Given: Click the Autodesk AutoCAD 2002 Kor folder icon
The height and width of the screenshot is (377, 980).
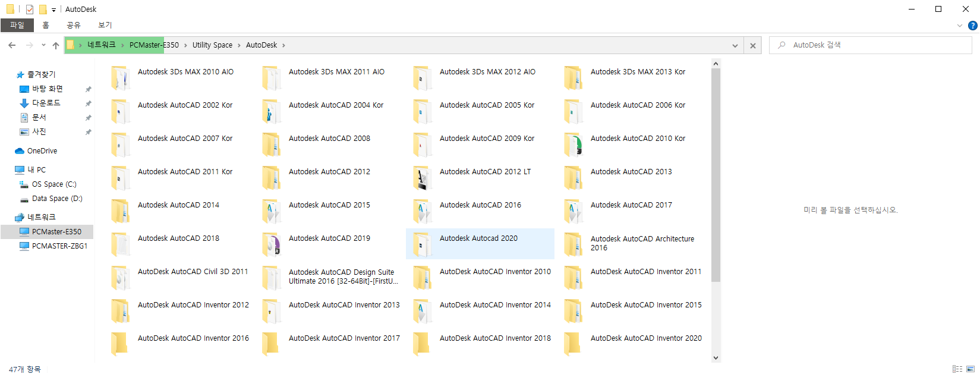Looking at the screenshot, I should coord(121,111).
